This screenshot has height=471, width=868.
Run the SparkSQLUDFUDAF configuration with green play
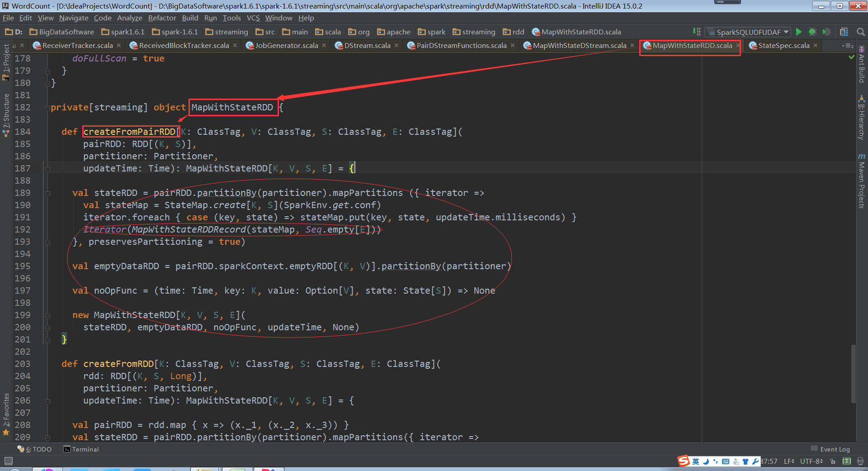point(799,32)
